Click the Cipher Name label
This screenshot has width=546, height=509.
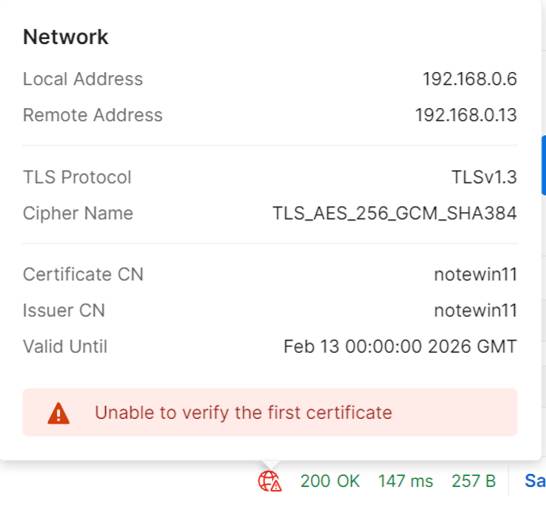click(78, 213)
